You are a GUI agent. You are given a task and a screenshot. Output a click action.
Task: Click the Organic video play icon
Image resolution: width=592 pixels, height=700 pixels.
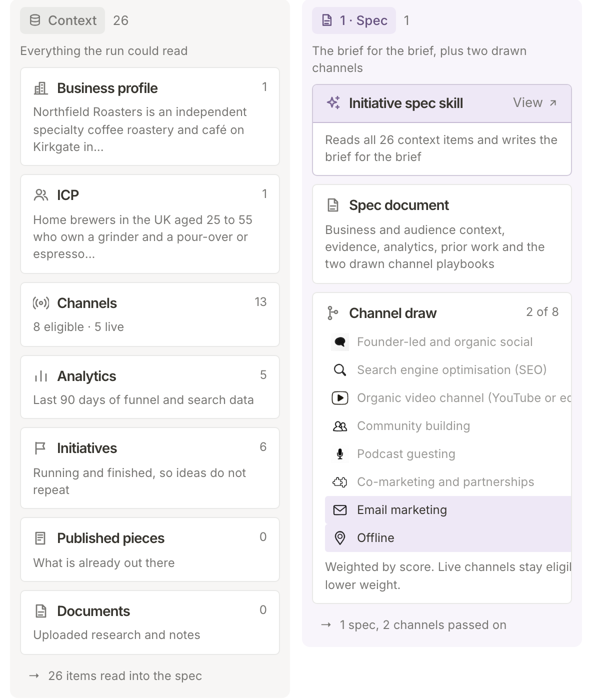tap(340, 398)
